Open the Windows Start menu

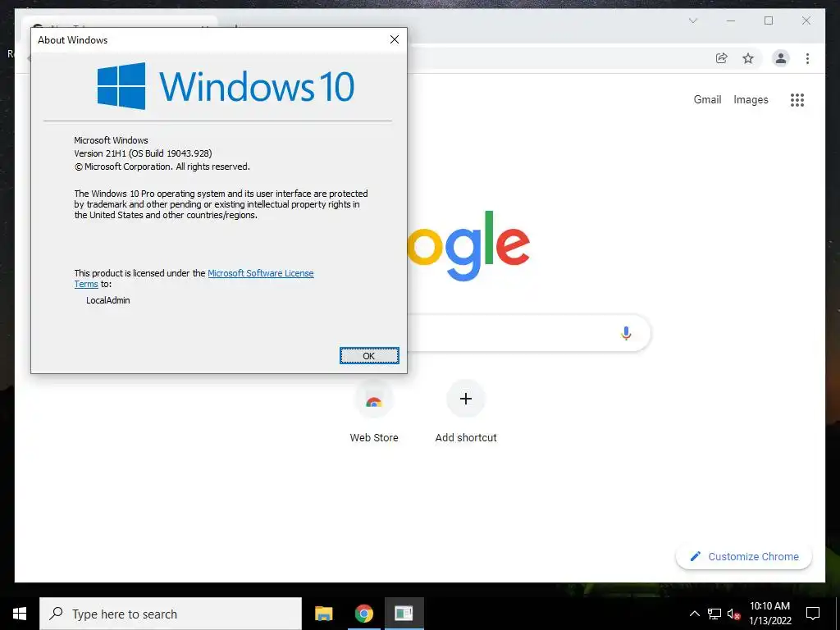pos(20,614)
